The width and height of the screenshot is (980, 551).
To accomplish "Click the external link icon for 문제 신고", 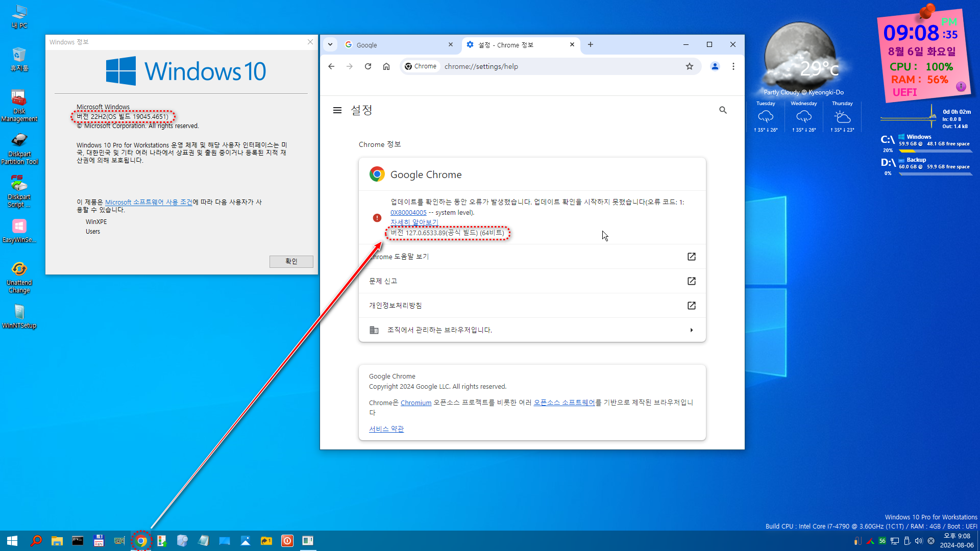I will (692, 281).
